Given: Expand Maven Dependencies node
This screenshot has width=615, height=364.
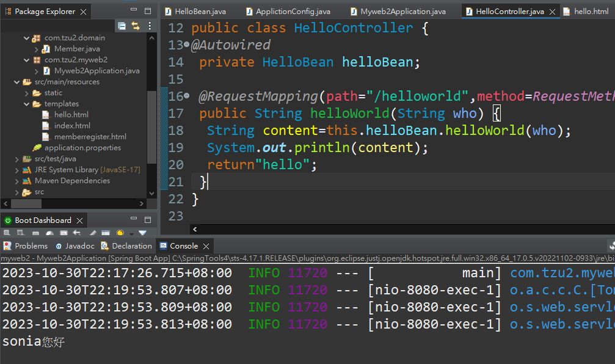Looking at the screenshot, I should pos(16,181).
